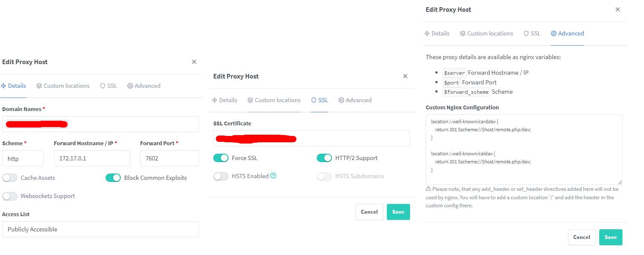Open the Access List dropdown
The height and width of the screenshot is (255, 644).
coord(100,229)
